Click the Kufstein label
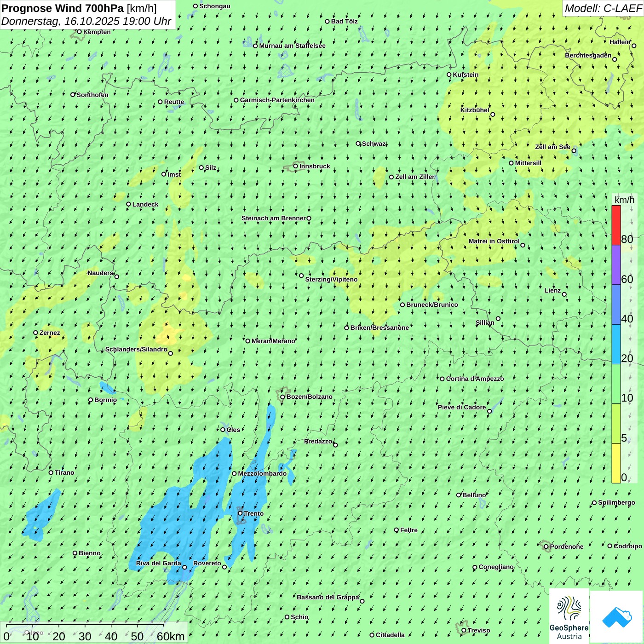Viewport: 644px width, 644px height. (x=466, y=75)
